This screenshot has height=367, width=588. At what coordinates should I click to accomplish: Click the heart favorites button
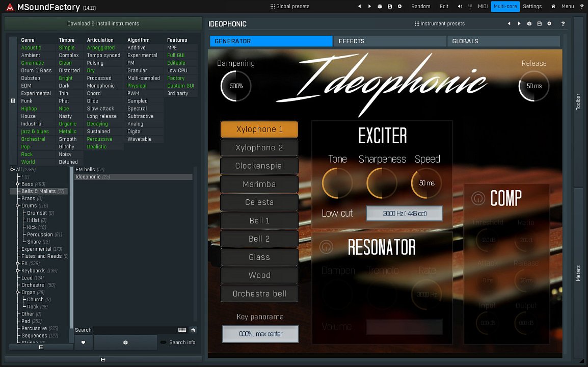(x=83, y=342)
